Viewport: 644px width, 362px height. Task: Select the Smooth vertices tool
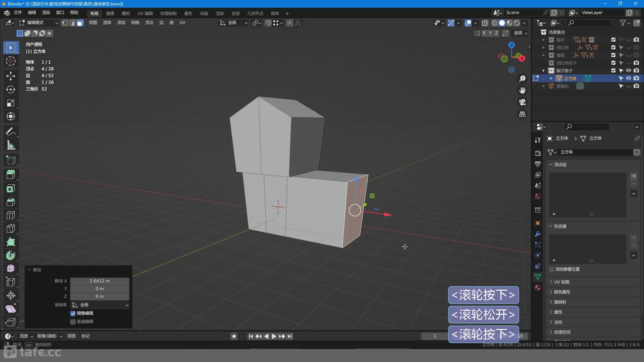point(11,268)
